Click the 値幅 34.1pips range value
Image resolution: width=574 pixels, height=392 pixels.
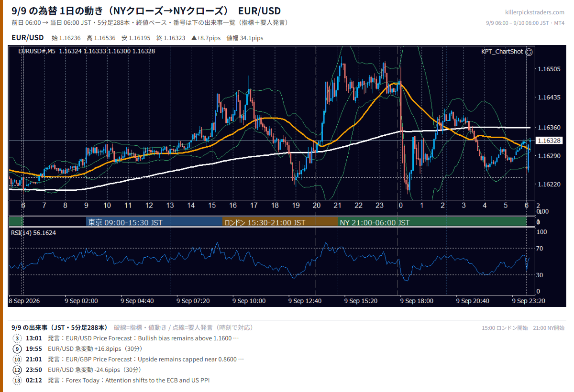tap(245, 38)
